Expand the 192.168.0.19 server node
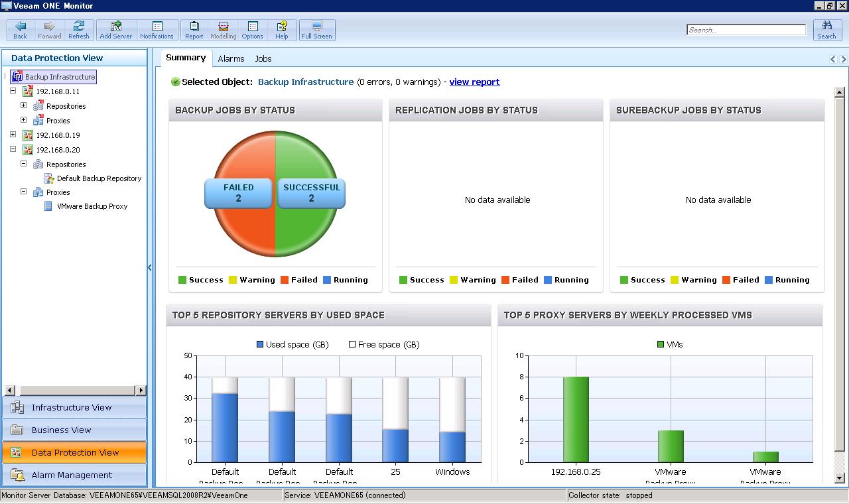849x504 pixels. pos(13,135)
